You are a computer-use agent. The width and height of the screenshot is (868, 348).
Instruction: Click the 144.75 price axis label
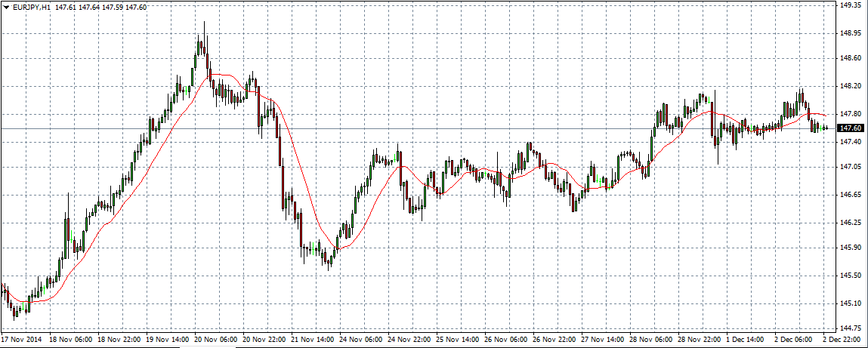(851, 328)
